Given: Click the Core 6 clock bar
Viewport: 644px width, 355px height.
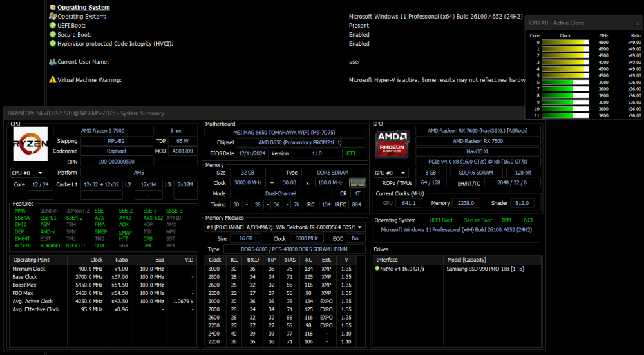Looking at the screenshot, I should 565,82.
